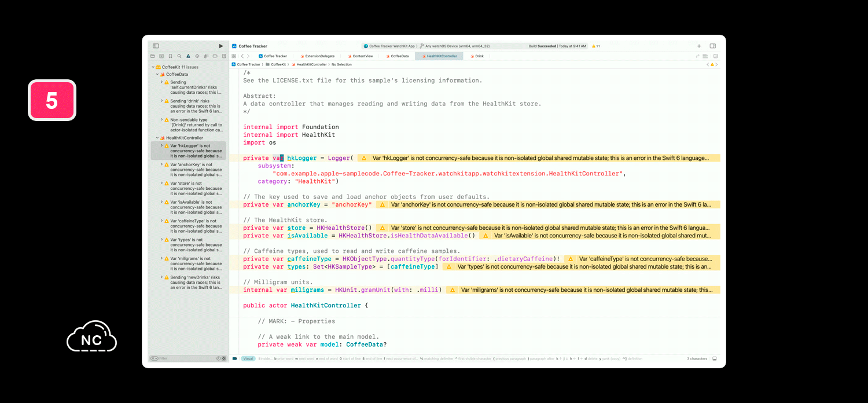This screenshot has height=403, width=868.
Task: Open the Find navigator magnifier
Action: click(x=179, y=56)
